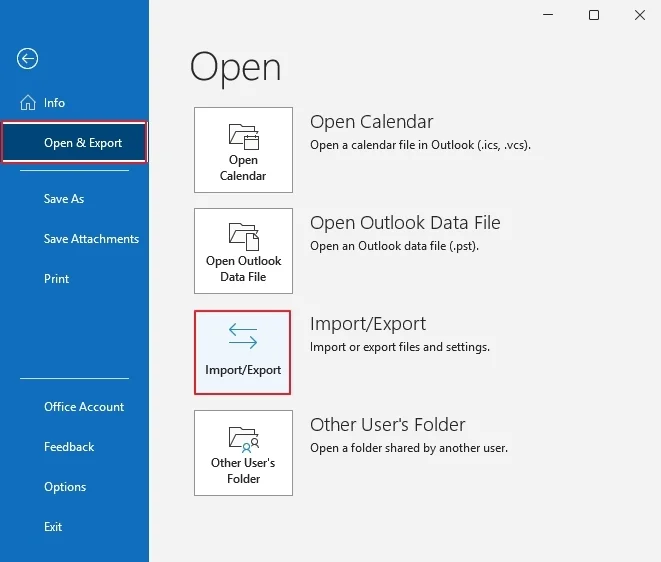Viewport: 661px width, 562px height.
Task: Click the 'Import/Export' heading text
Action: 368,324
